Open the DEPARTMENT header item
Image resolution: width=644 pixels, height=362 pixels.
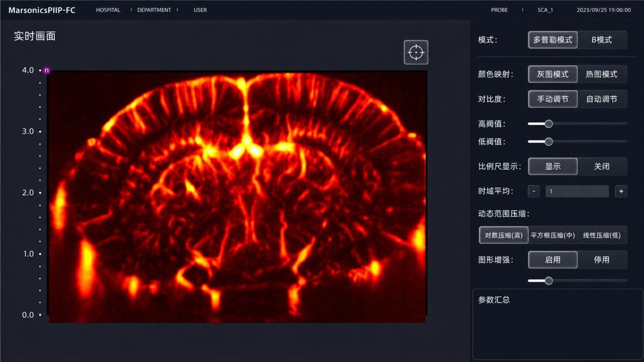click(154, 10)
